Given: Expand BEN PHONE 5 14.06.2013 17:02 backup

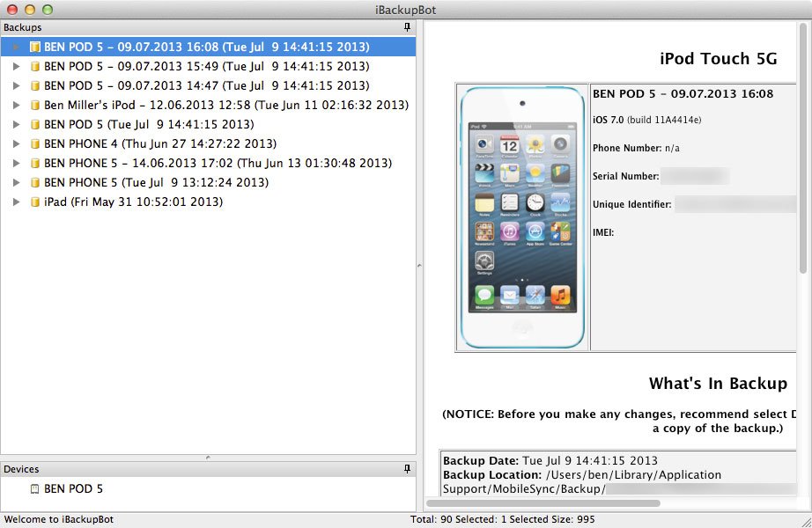Looking at the screenshot, I should (x=17, y=163).
